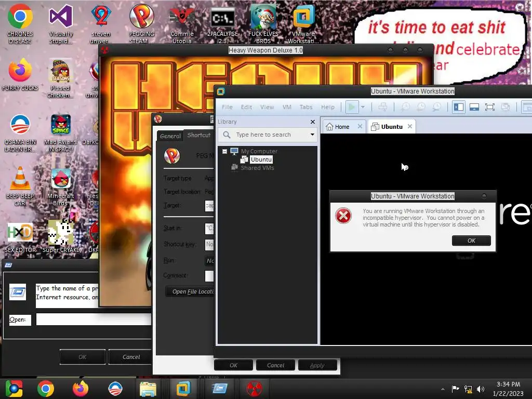Open the VM menu
The width and height of the screenshot is (532, 399).
pos(287,107)
